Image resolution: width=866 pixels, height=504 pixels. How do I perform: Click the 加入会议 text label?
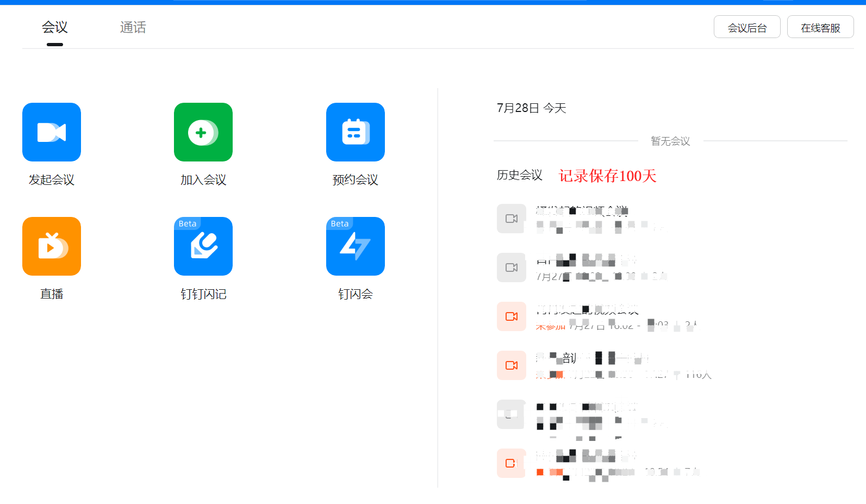(x=203, y=180)
